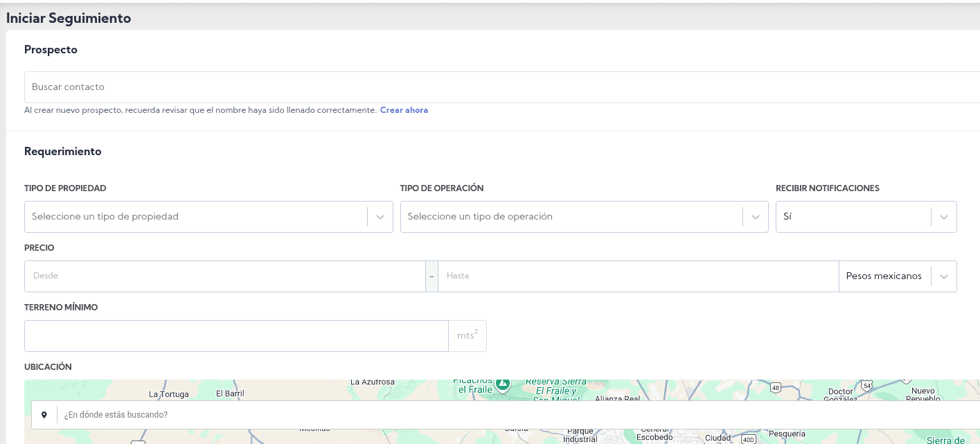
Task: Click the 'Hasta' maximum price field
Action: [x=637, y=276]
